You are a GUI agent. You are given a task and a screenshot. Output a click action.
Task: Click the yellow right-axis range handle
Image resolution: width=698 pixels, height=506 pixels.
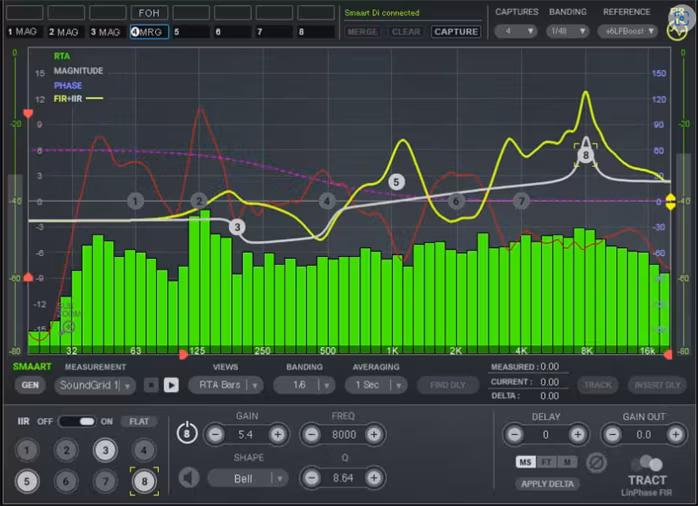pyautogui.click(x=670, y=201)
